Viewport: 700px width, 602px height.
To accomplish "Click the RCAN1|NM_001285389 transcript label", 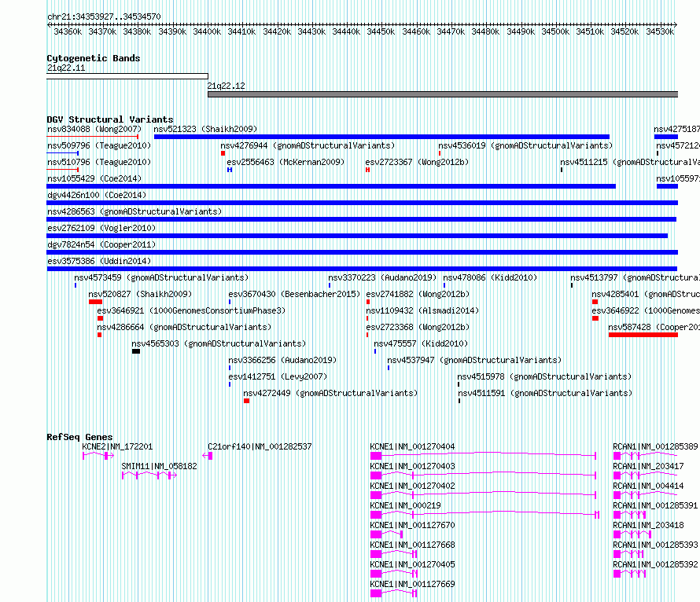I will pyautogui.click(x=655, y=446).
